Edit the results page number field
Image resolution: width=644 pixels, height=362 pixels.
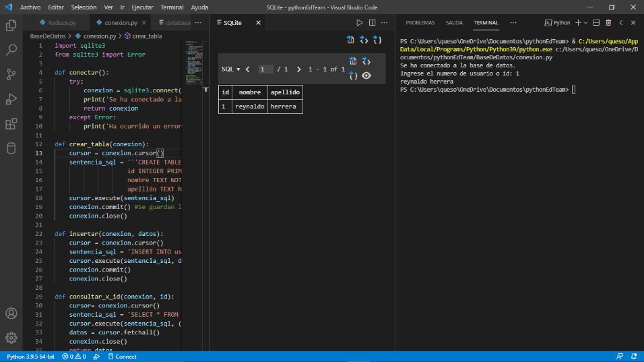pos(265,69)
